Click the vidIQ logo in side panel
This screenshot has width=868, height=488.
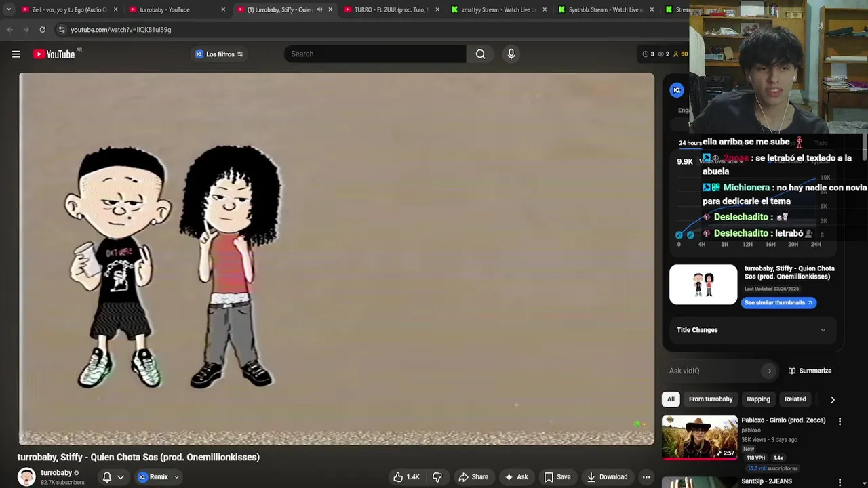677,89
